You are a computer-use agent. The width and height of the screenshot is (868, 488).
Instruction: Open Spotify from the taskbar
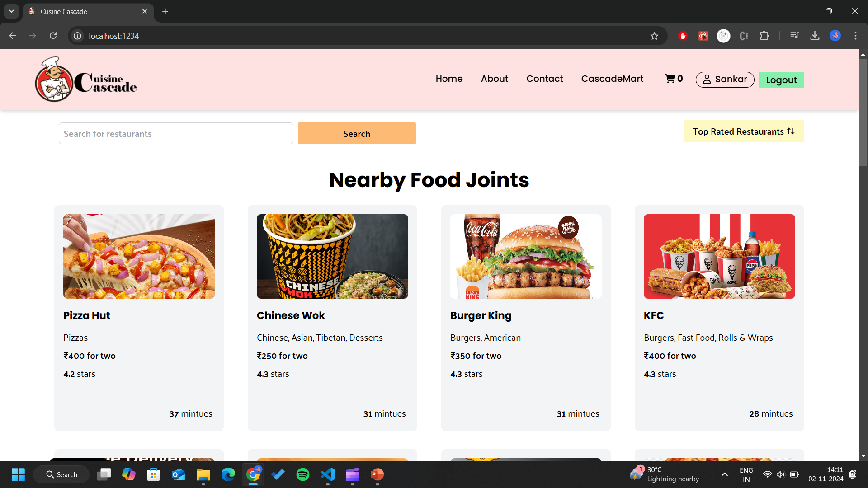click(x=302, y=474)
